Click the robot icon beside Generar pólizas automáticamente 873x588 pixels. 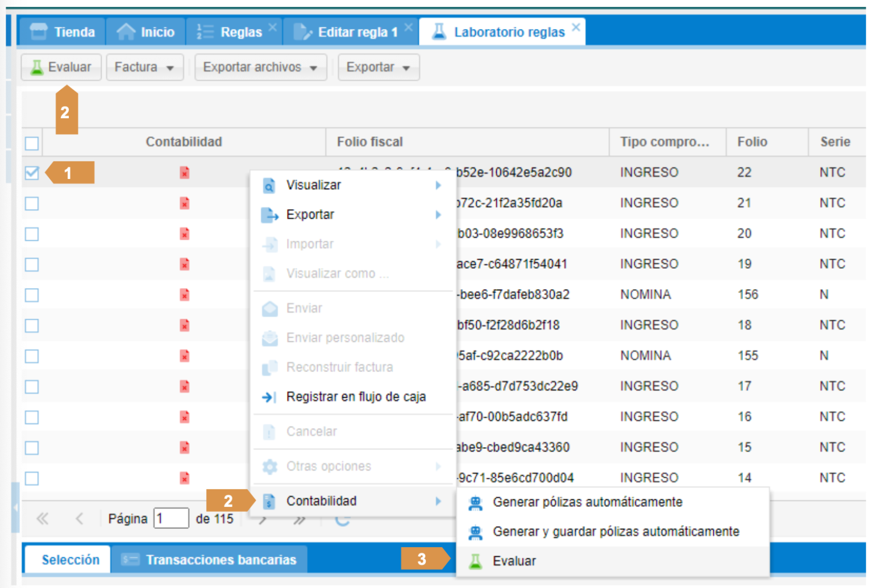click(475, 503)
